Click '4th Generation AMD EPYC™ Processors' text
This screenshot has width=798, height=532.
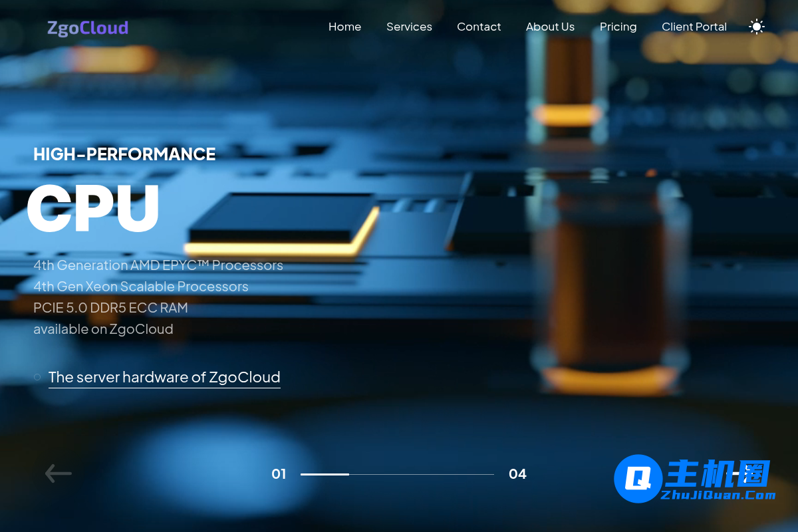click(x=158, y=265)
